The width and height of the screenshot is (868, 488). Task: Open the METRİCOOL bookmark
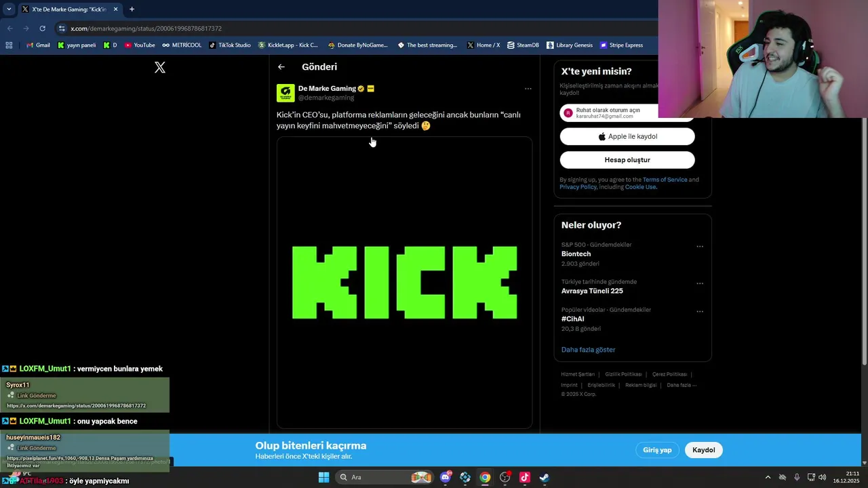tap(182, 45)
